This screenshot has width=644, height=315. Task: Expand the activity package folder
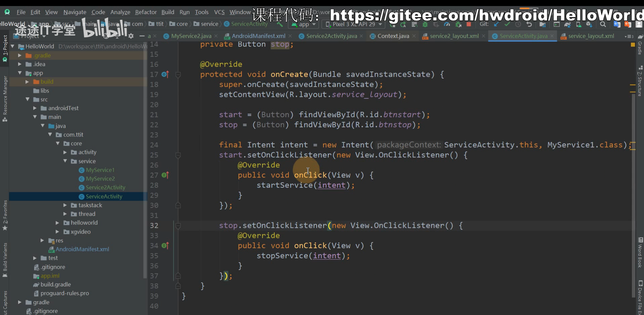click(65, 152)
